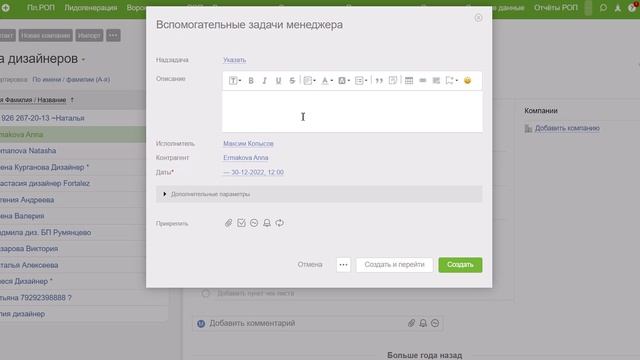Screen dimensions: 640x360
Task: Click Новая компания button in background
Action: tap(46, 36)
